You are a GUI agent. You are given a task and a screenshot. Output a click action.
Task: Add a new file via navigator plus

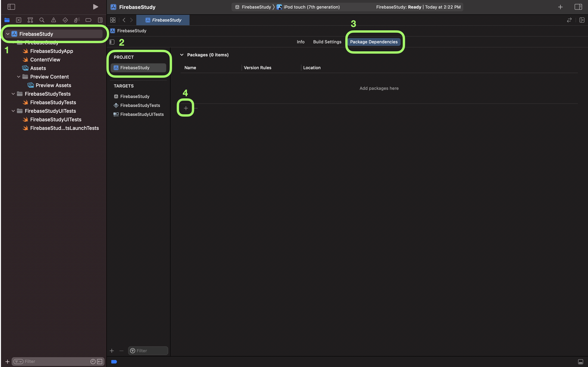7,362
